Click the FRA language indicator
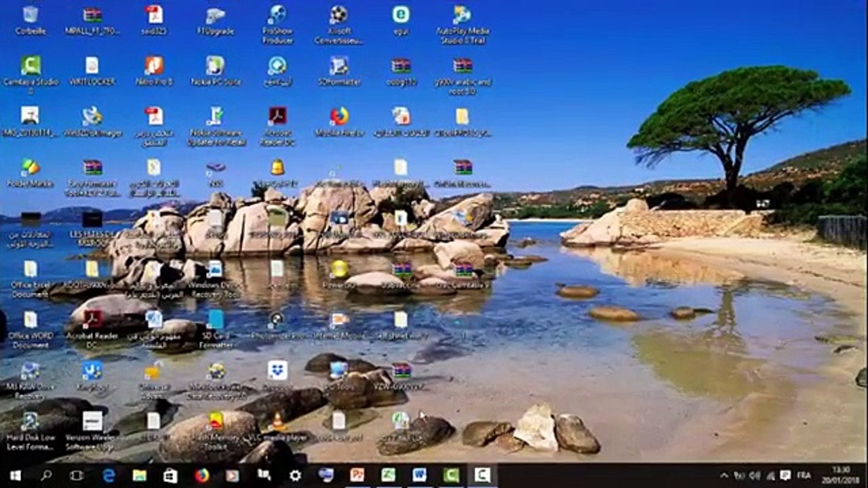This screenshot has height=488, width=868. 804,475
